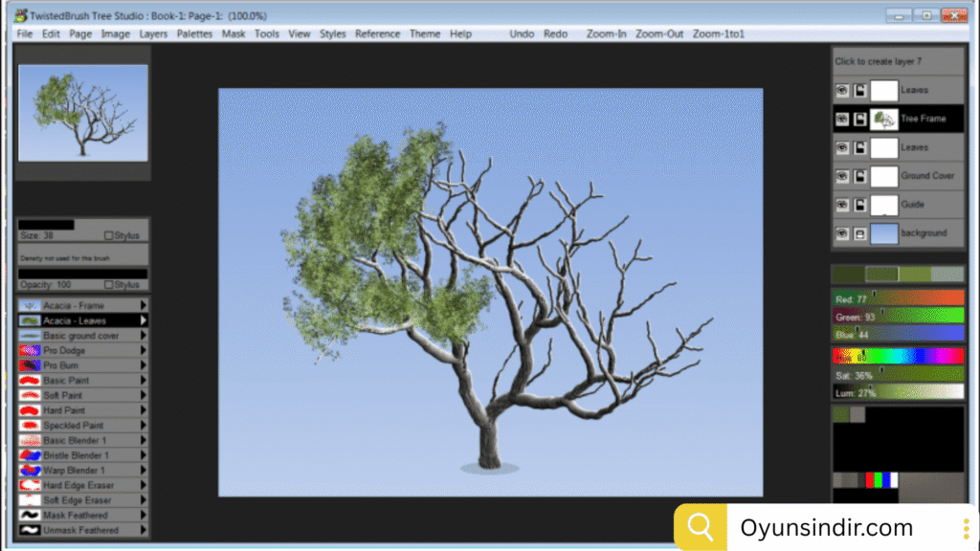Image resolution: width=980 pixels, height=551 pixels.
Task: Open the Reference menu
Action: 377,33
